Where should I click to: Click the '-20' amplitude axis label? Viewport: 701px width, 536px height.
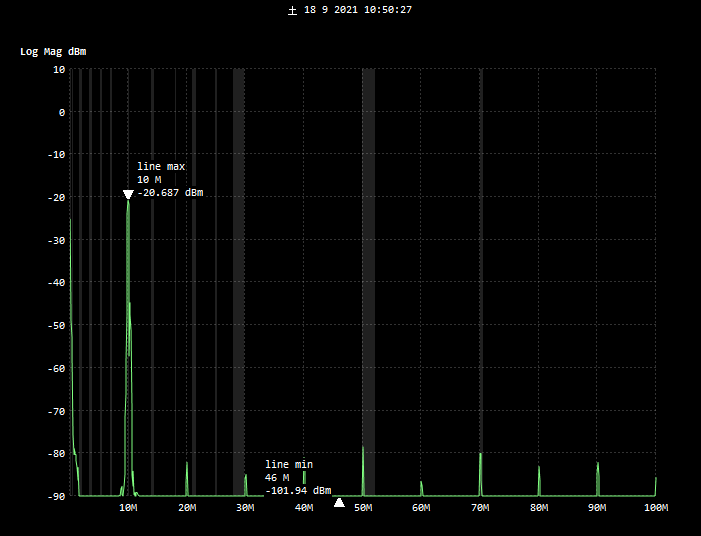pos(56,198)
